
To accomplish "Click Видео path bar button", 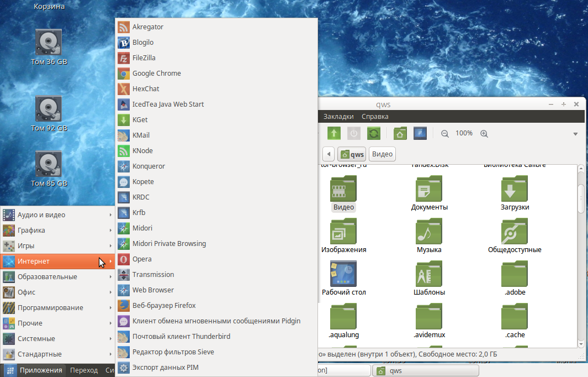I will (x=382, y=154).
